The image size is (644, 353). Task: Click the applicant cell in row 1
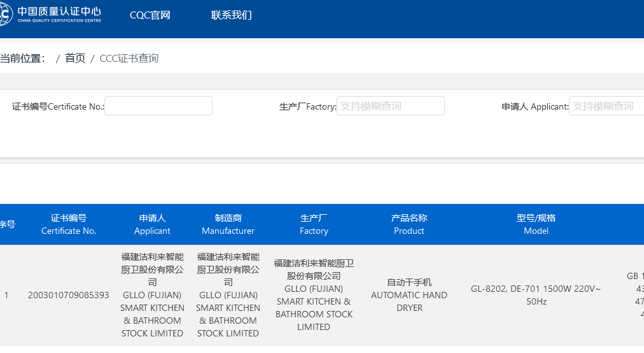pos(152,295)
